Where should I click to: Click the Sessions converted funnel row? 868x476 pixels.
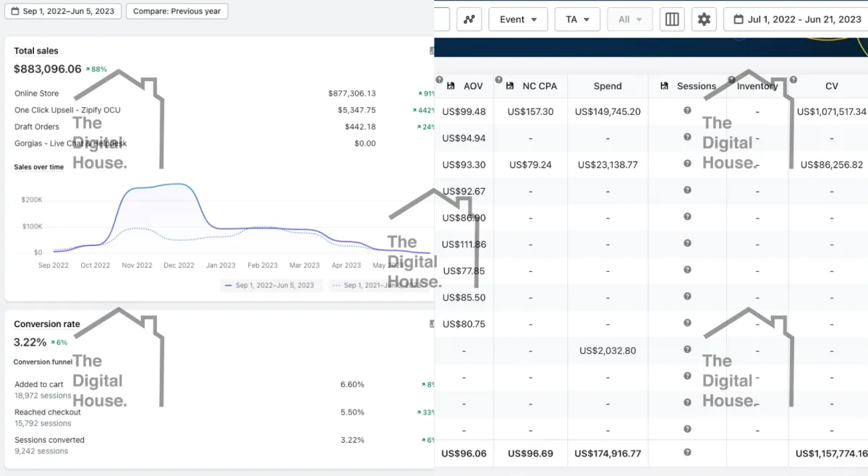coord(224,445)
